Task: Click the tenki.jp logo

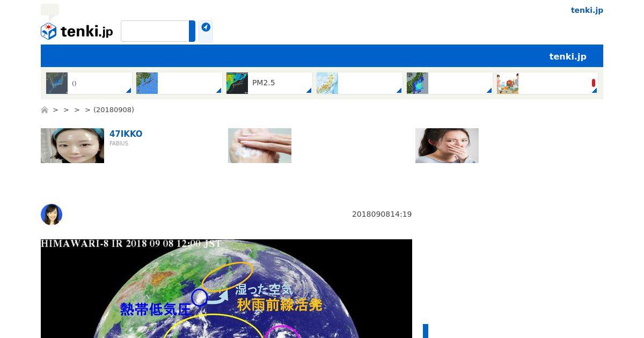Action: (x=77, y=31)
